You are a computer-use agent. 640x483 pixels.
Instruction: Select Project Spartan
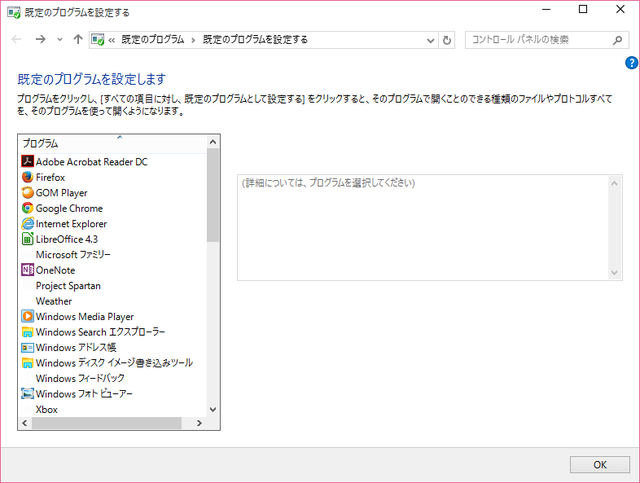click(x=68, y=286)
